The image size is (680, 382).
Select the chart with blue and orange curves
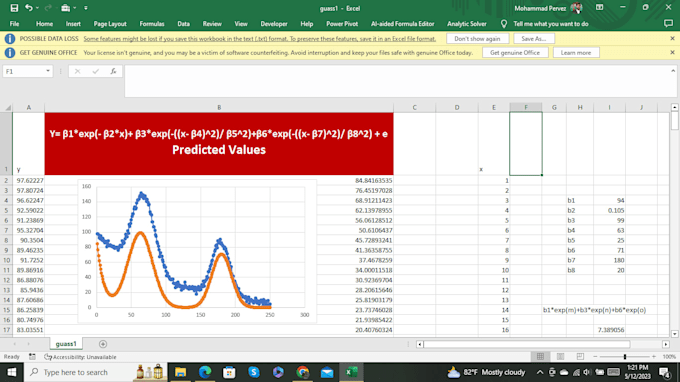click(x=197, y=251)
